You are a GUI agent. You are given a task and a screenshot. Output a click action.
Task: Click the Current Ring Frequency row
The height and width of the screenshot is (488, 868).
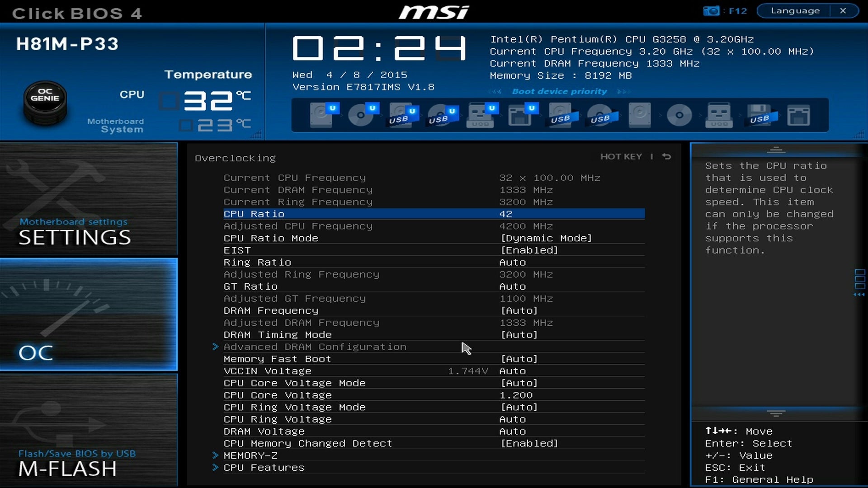pyautogui.click(x=434, y=202)
